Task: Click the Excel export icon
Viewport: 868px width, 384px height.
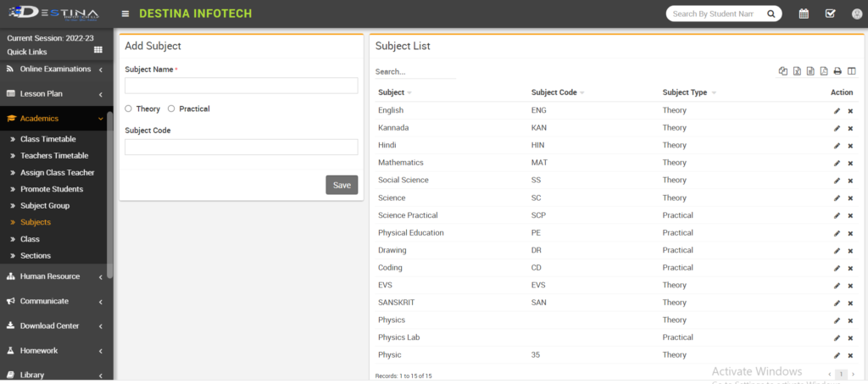Action: pos(797,71)
